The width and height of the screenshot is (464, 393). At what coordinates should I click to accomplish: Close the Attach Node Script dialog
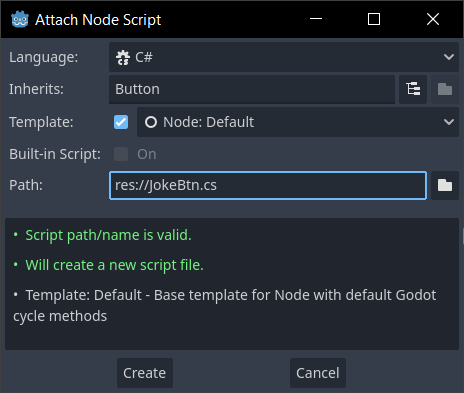pos(433,19)
